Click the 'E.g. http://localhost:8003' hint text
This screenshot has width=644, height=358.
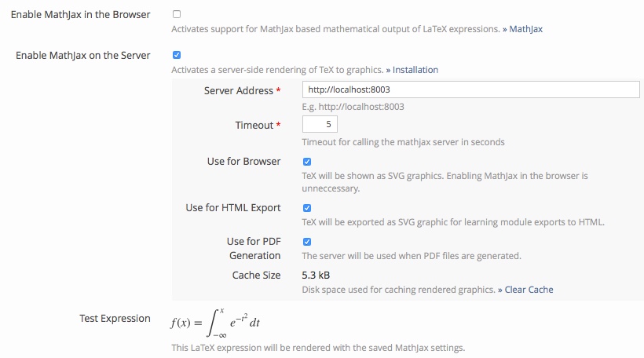click(x=353, y=107)
